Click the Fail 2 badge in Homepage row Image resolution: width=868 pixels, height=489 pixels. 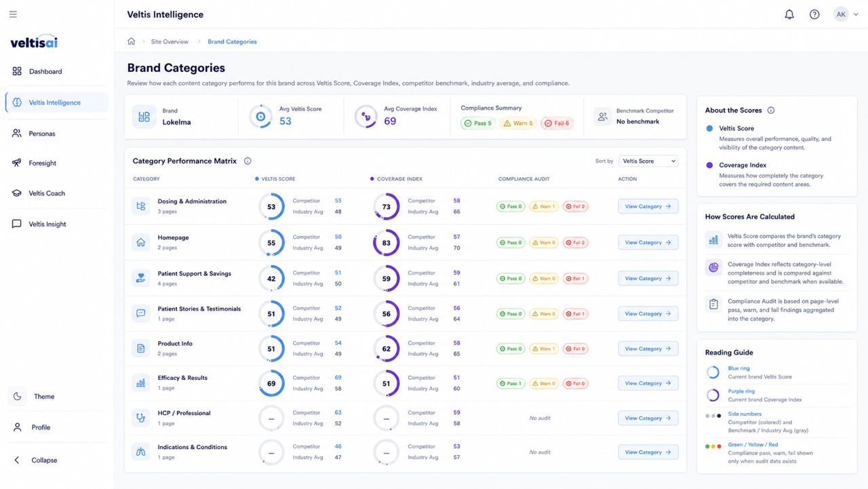[x=575, y=242]
